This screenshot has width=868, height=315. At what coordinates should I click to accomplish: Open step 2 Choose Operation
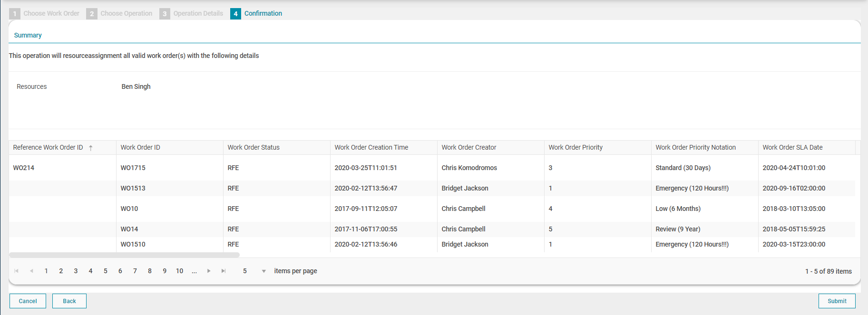pyautogui.click(x=119, y=13)
